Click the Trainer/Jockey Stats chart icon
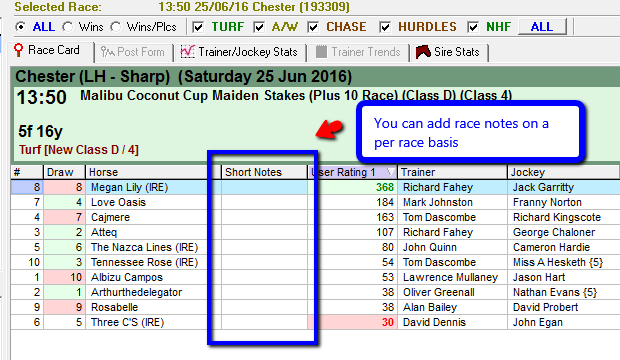The image size is (620, 360). coord(187,51)
